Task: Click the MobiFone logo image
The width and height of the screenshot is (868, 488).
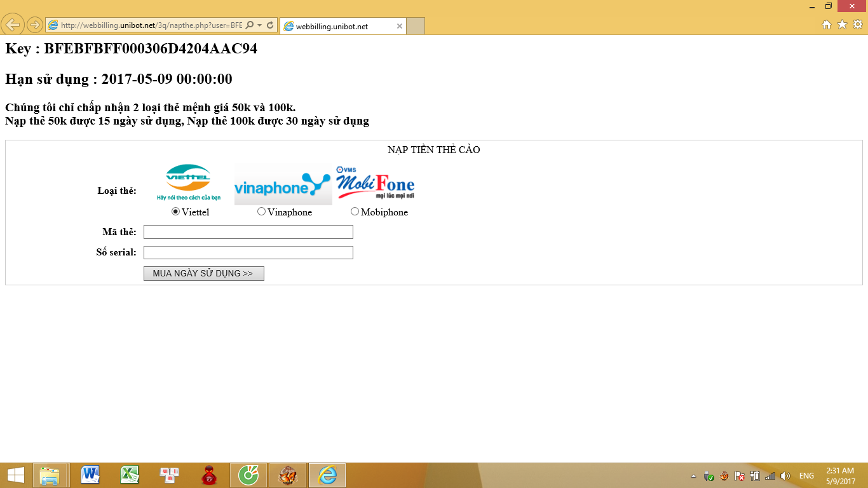Action: pos(376,183)
